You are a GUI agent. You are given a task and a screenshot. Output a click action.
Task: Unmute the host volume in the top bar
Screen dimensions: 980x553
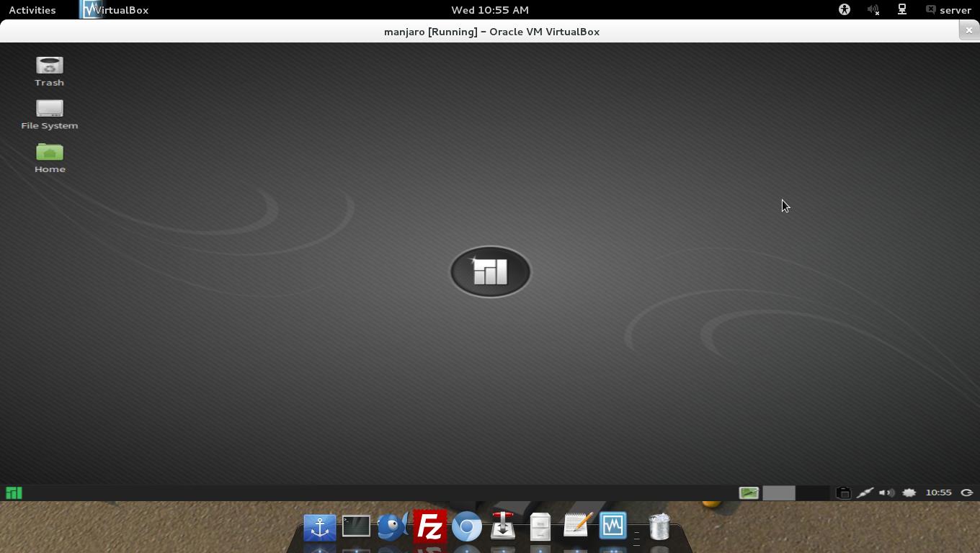click(873, 9)
